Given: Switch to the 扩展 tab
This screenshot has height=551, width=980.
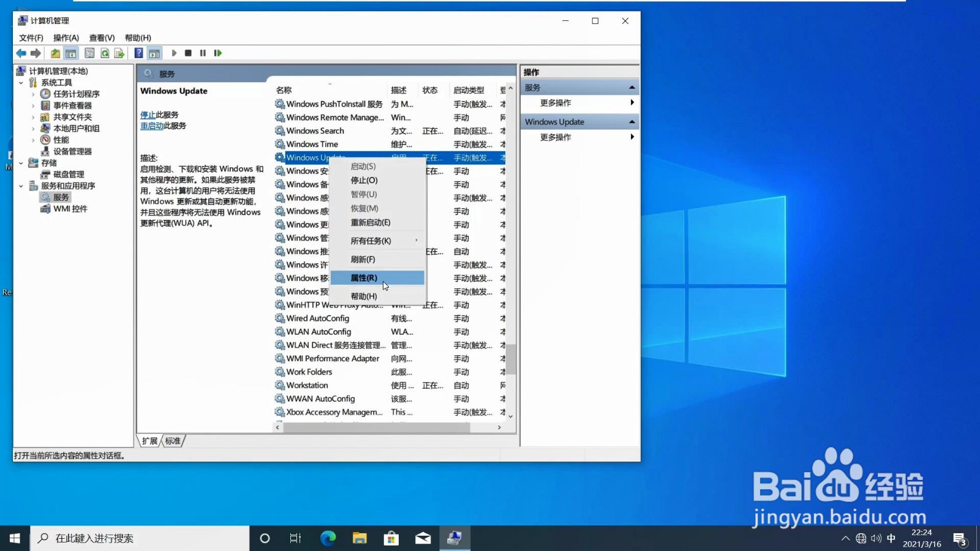Looking at the screenshot, I should click(150, 441).
